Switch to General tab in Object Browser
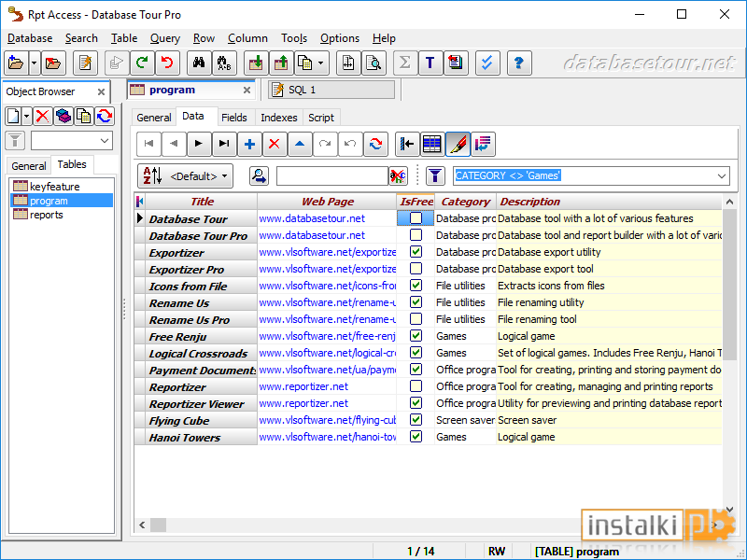 [x=29, y=166]
